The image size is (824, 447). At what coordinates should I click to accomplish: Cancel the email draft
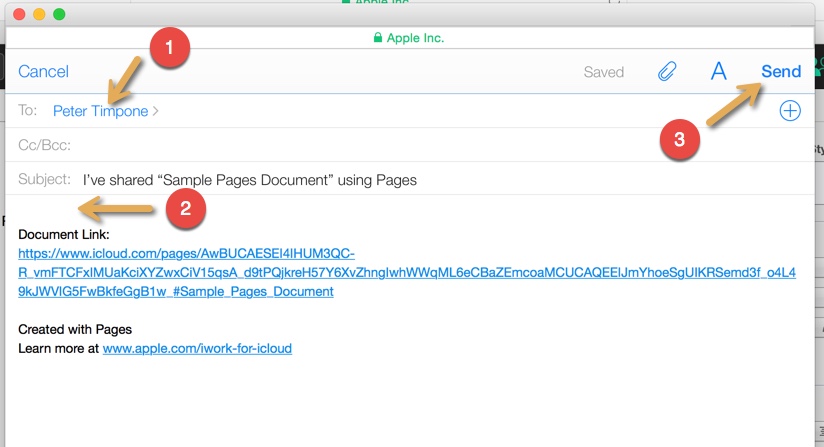(x=43, y=71)
